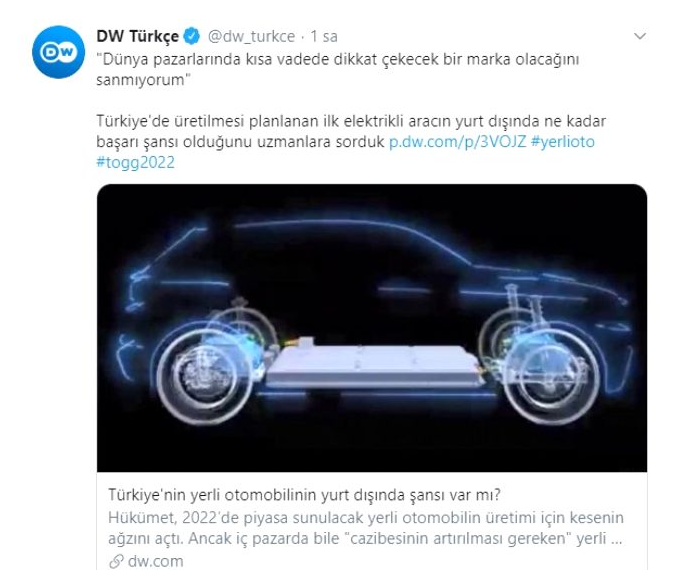
Task: Open the #yerlioto hashtag
Action: coord(563,142)
